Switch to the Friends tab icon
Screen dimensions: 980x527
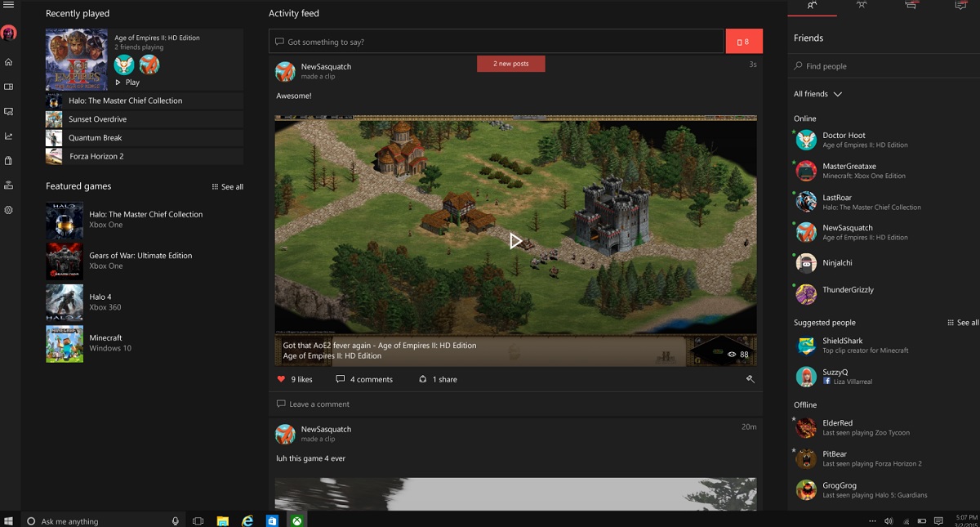click(812, 7)
